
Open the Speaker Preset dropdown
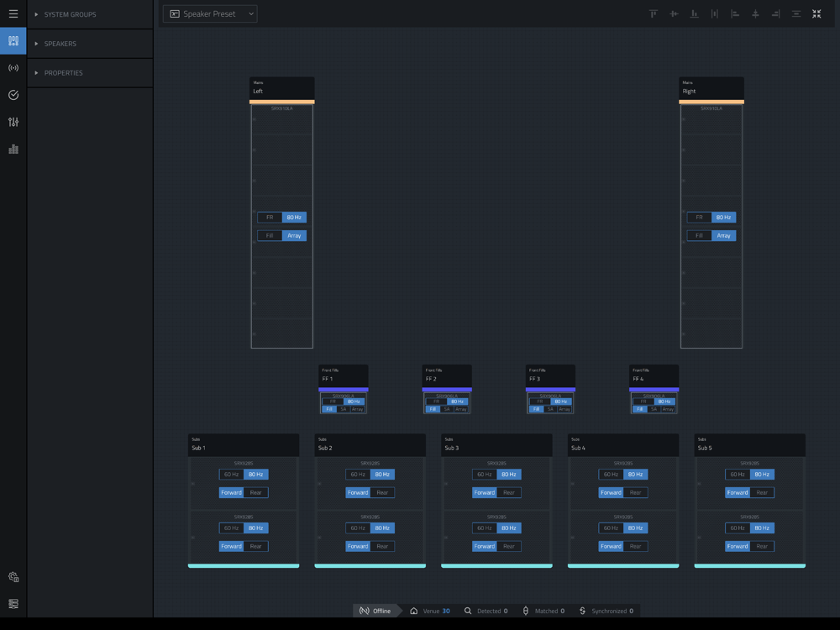tap(210, 14)
